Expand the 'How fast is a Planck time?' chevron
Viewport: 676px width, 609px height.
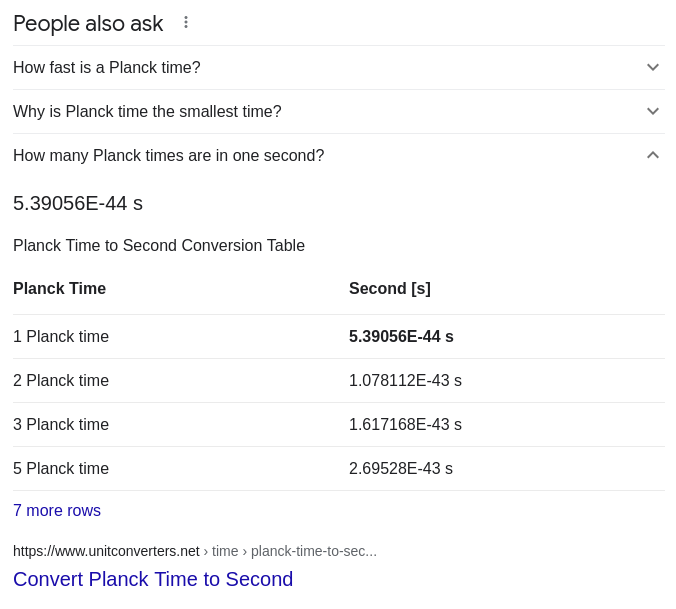653,67
